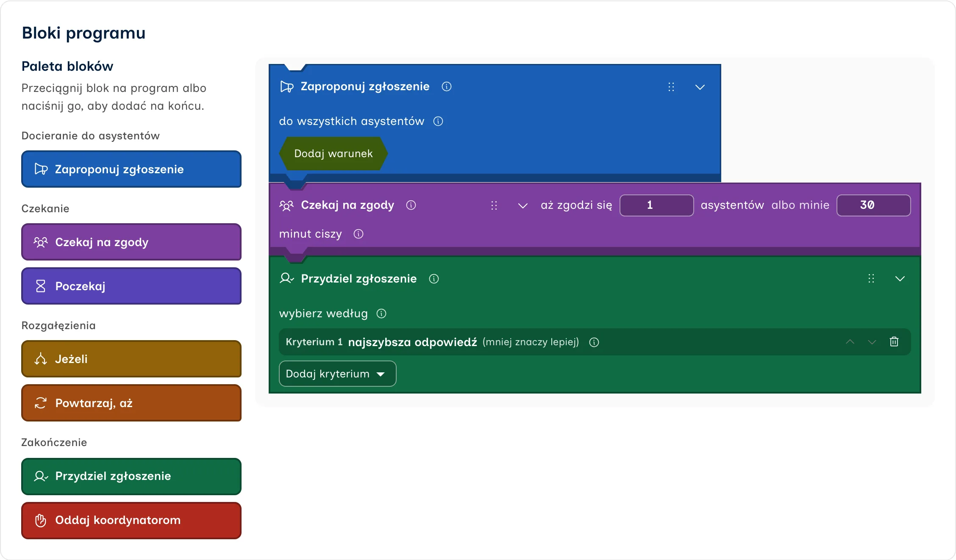Collapse the Przydziel zgłoszenie program block

[900, 278]
